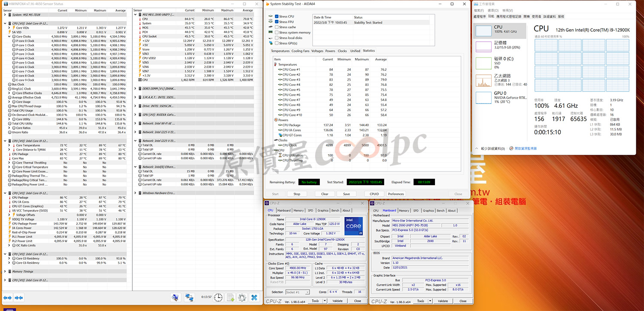Click the monitor icon beside Stress GPU(s)
This screenshot has width=644, height=311.
click(270, 43)
